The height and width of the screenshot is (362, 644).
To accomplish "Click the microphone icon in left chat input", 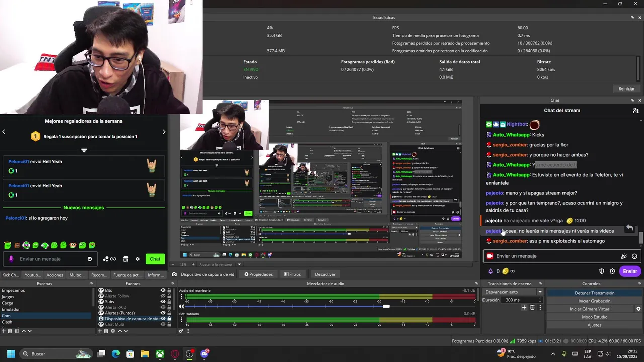I will click(11, 259).
